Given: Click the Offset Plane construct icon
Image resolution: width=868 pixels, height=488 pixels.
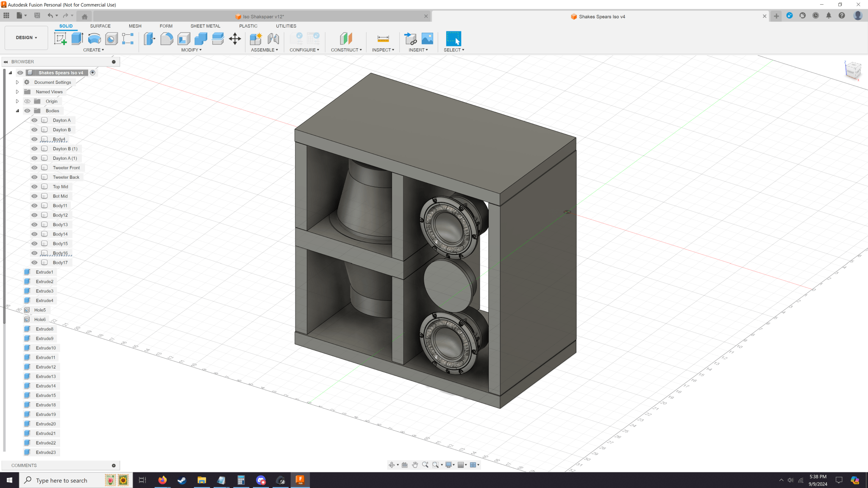Looking at the screenshot, I should (x=346, y=39).
